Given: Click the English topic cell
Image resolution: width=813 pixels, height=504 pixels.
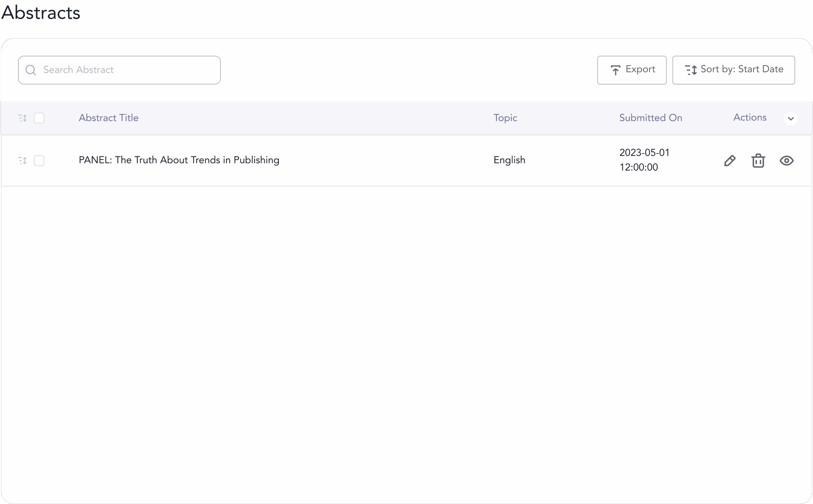Looking at the screenshot, I should click(x=509, y=160).
